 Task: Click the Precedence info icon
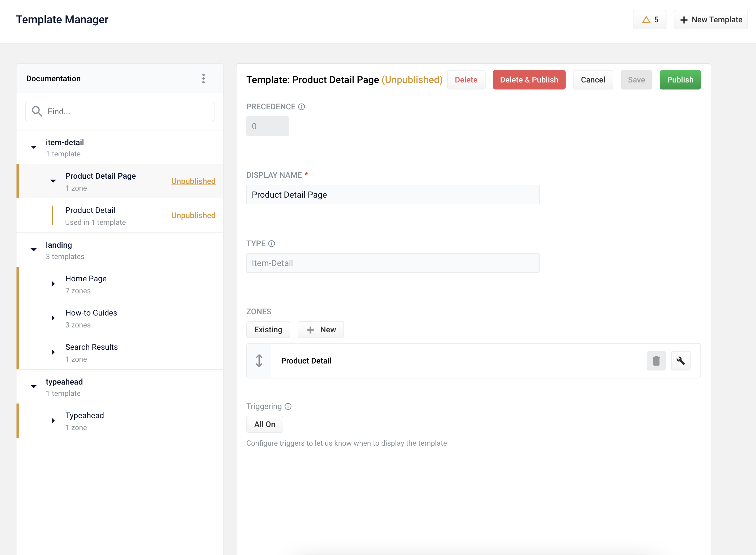click(301, 107)
